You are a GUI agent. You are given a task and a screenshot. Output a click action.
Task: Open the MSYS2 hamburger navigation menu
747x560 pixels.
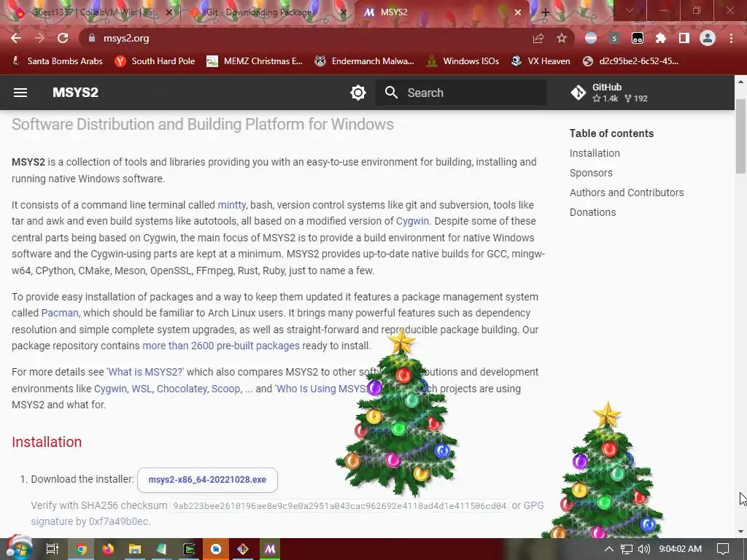(20, 93)
